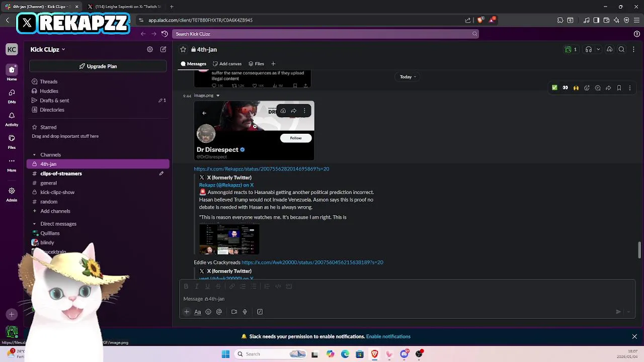Viewport: 644px width, 362px height.
Task: Open Admin settings in left rail
Action: coord(12,194)
